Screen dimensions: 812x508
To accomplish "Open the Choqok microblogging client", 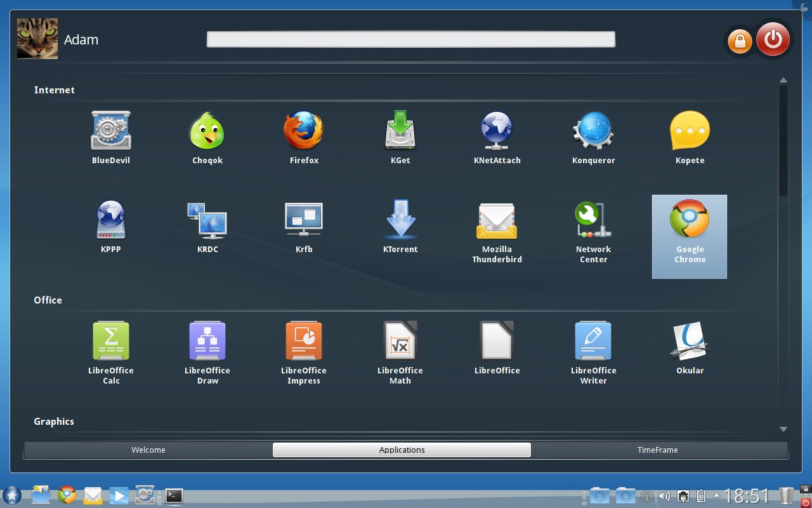I will pos(207,138).
